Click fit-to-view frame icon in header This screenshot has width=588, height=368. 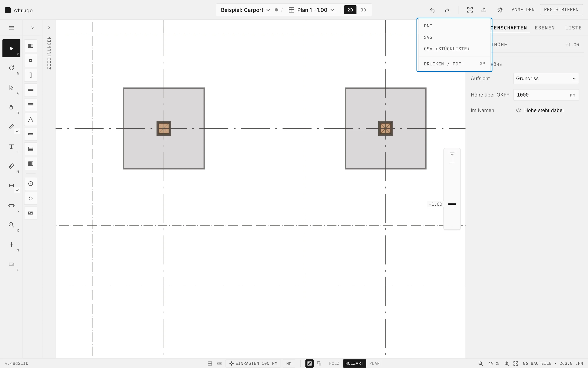click(x=470, y=10)
